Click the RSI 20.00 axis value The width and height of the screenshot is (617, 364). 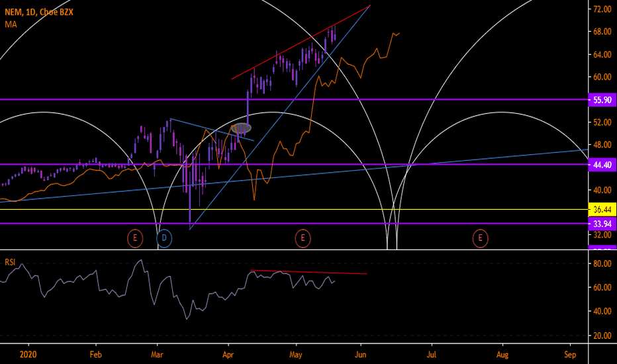click(x=602, y=336)
